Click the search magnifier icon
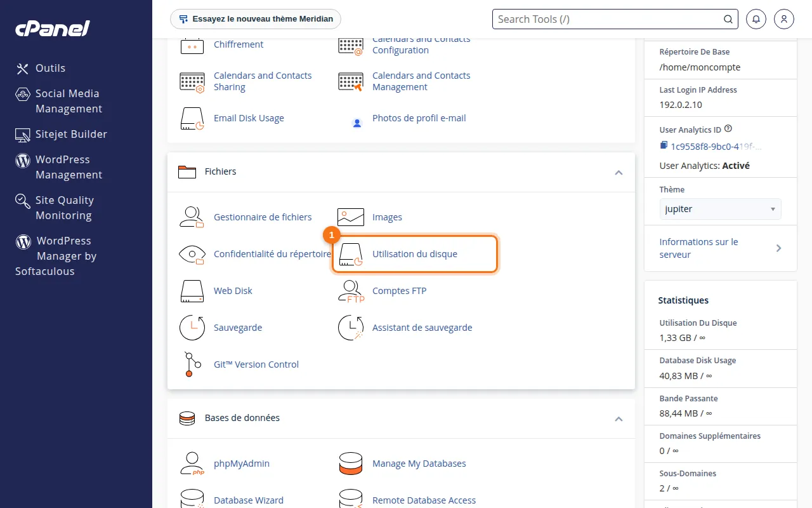Image resolution: width=812 pixels, height=508 pixels. point(728,19)
